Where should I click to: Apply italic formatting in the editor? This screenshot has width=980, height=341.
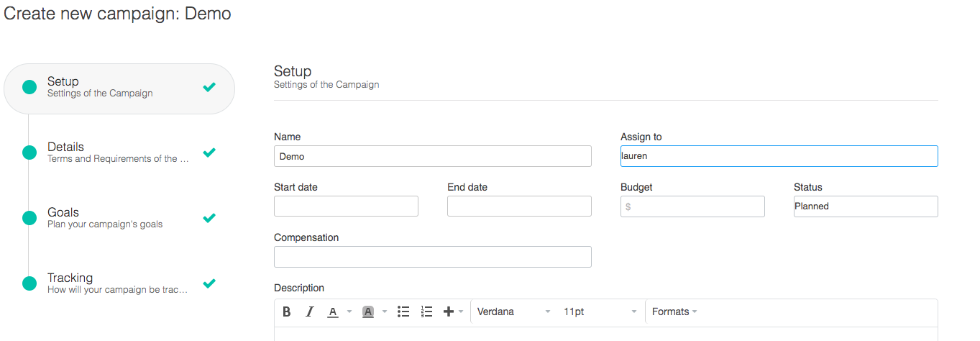[x=310, y=312]
